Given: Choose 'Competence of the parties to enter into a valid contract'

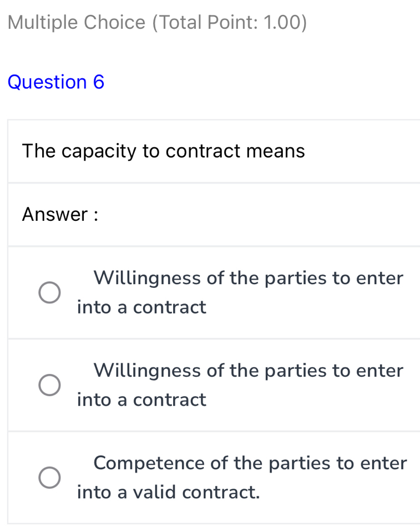Looking at the screenshot, I should (x=49, y=478).
